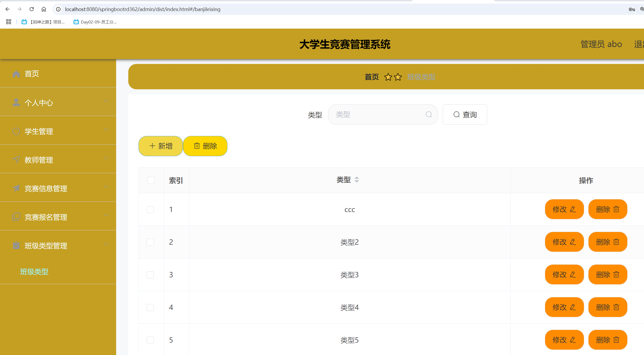The height and width of the screenshot is (355, 644).
Task: Select the checkbox for row 3 类型3
Action: coord(150,275)
